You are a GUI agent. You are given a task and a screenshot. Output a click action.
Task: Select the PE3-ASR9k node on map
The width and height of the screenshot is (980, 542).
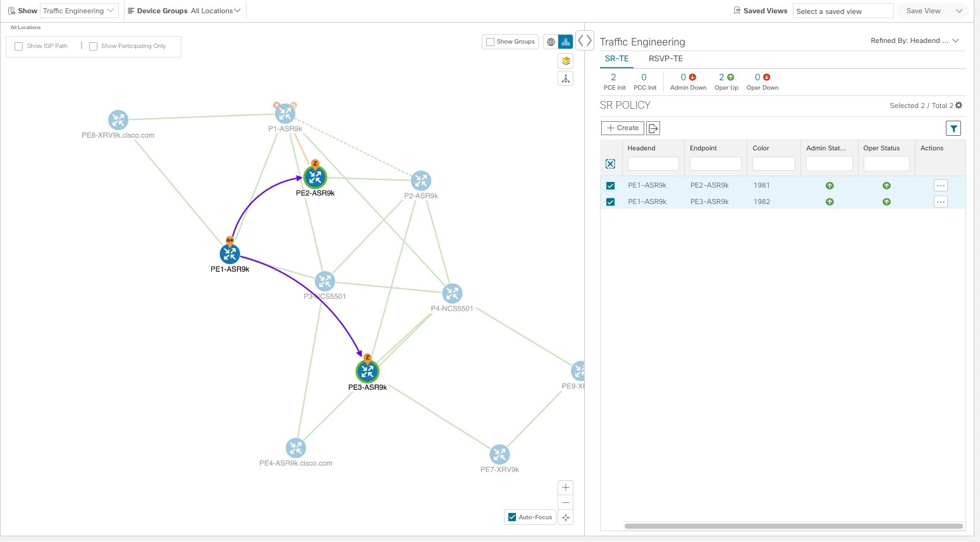pyautogui.click(x=367, y=371)
